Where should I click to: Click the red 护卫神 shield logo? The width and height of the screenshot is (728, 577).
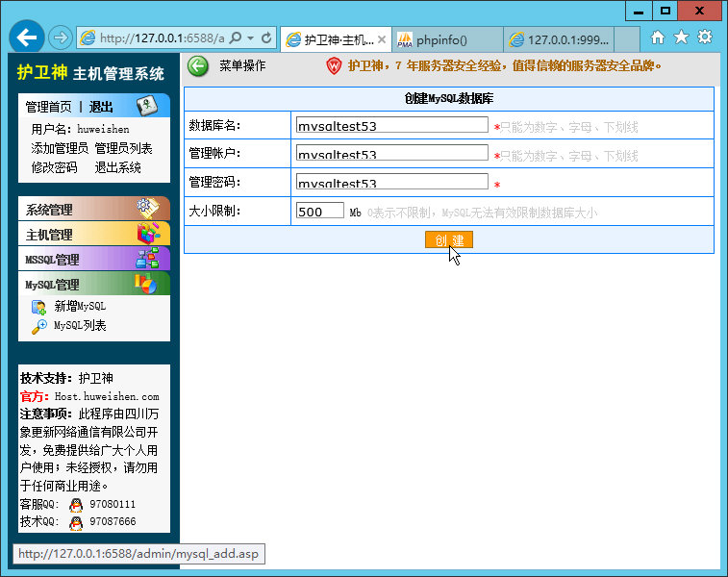(x=334, y=66)
